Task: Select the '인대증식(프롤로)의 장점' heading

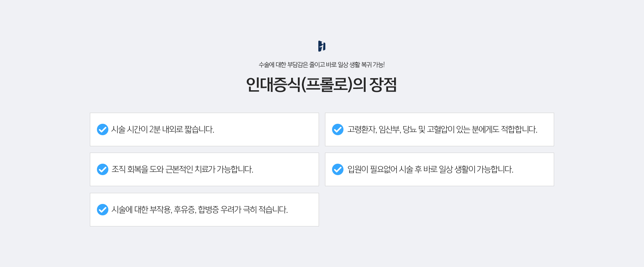Action: point(321,85)
